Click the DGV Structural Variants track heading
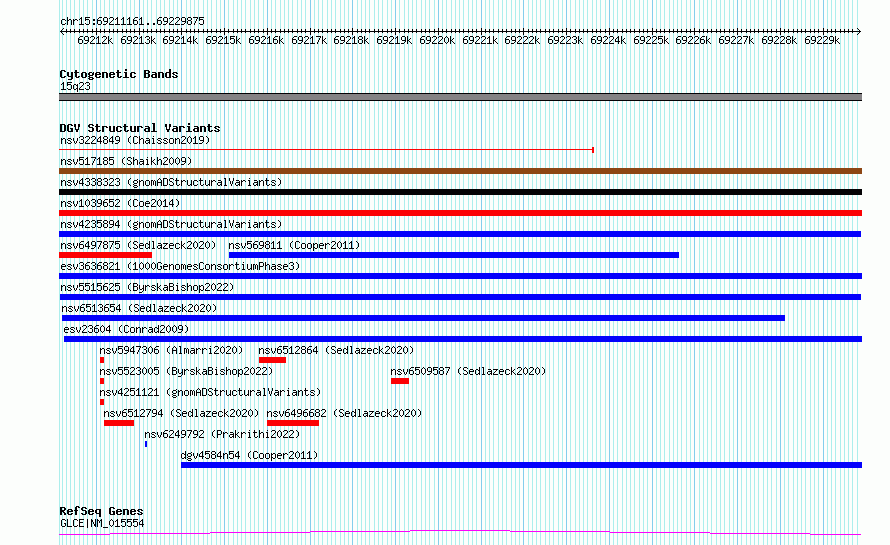Viewport: 890px width, 545px height. (140, 128)
